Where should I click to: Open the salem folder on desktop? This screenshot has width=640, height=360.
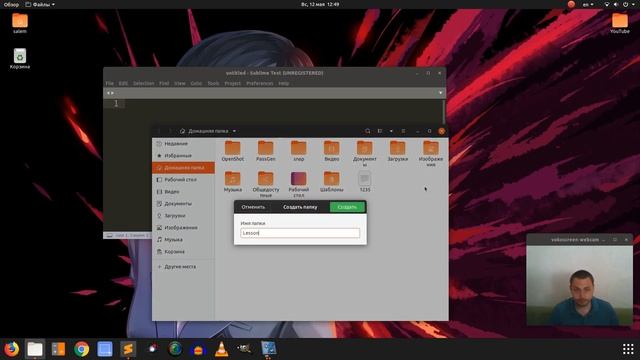click(20, 23)
